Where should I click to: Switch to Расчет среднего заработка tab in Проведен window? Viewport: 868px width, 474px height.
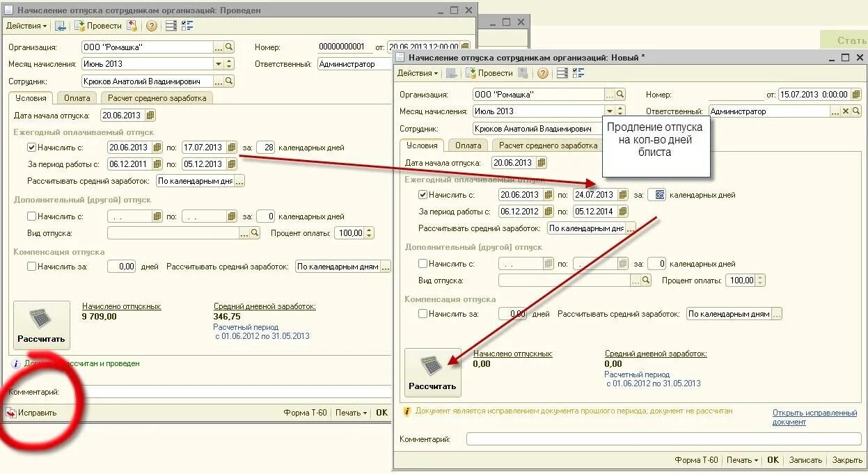(x=157, y=98)
